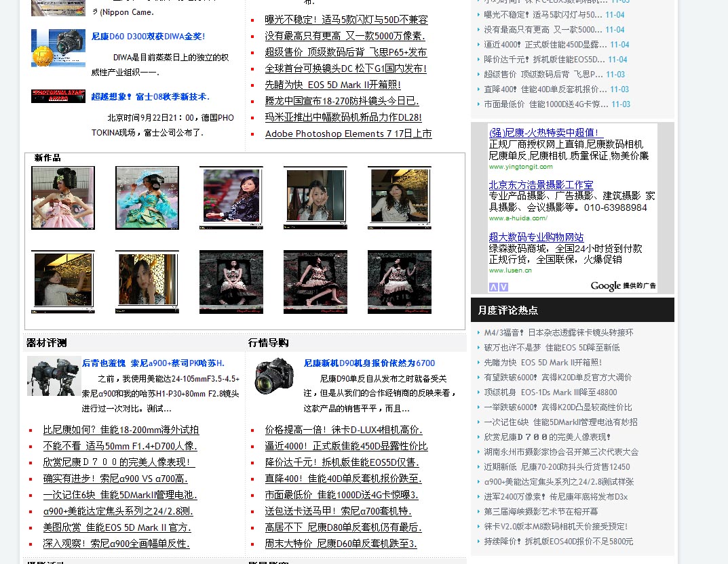Visit www.lusen.cn ad URL
Viewport: 728px width, 564px height.
510,270
